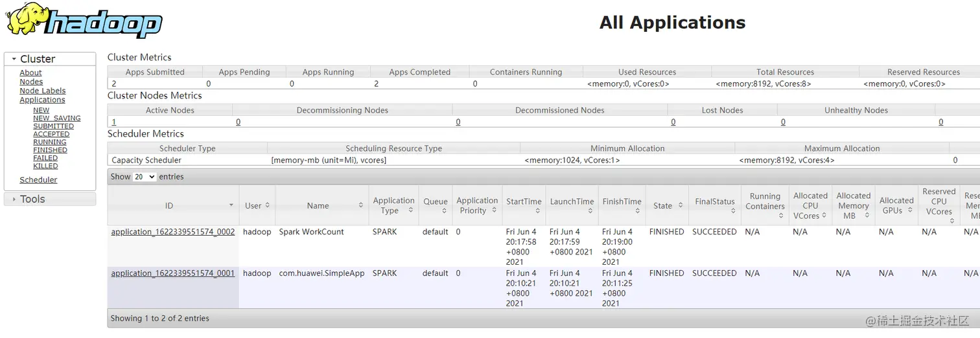Click StartTime cell Fri Jun 4 20:10:21
The width and height of the screenshot is (980, 338).
click(x=524, y=288)
